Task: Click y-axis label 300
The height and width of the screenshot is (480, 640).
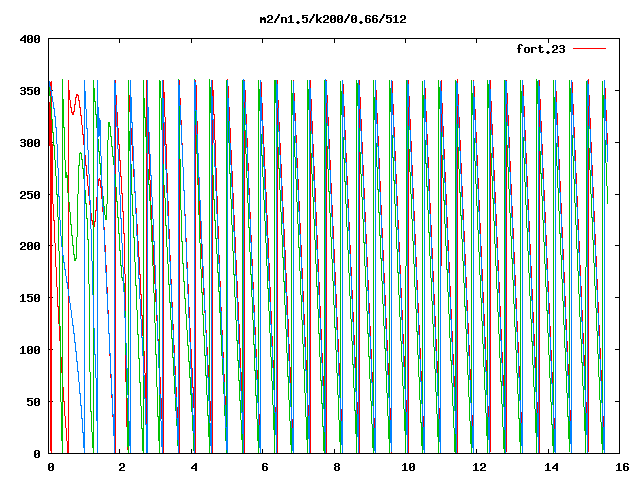Action: [30, 143]
